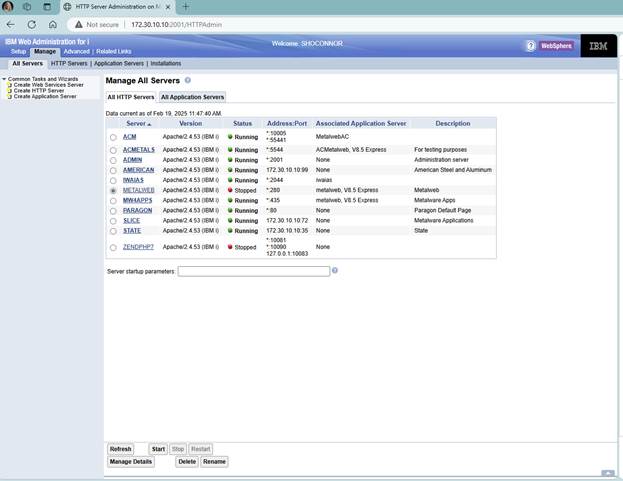The image size is (623, 481).
Task: Select the ADMIN server radio button
Action: (x=113, y=160)
